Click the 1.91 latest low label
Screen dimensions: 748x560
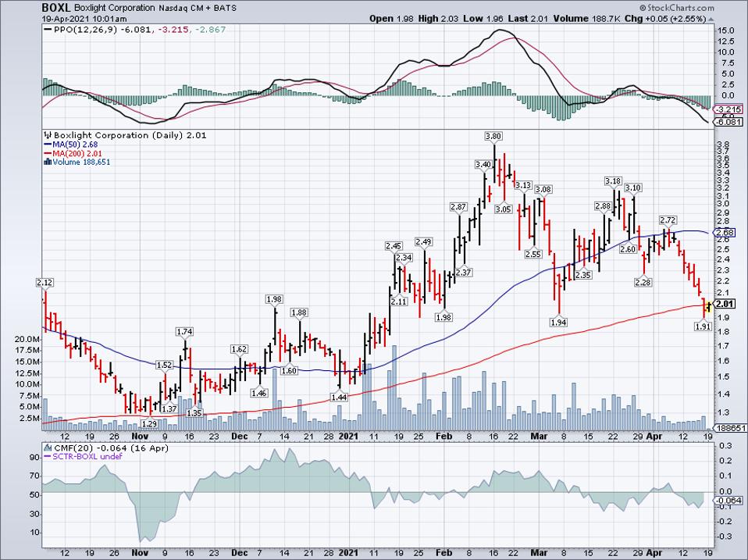click(x=703, y=326)
